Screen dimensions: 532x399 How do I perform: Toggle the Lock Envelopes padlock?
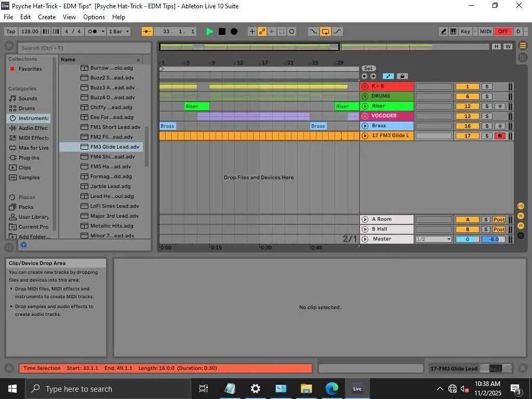(402, 76)
